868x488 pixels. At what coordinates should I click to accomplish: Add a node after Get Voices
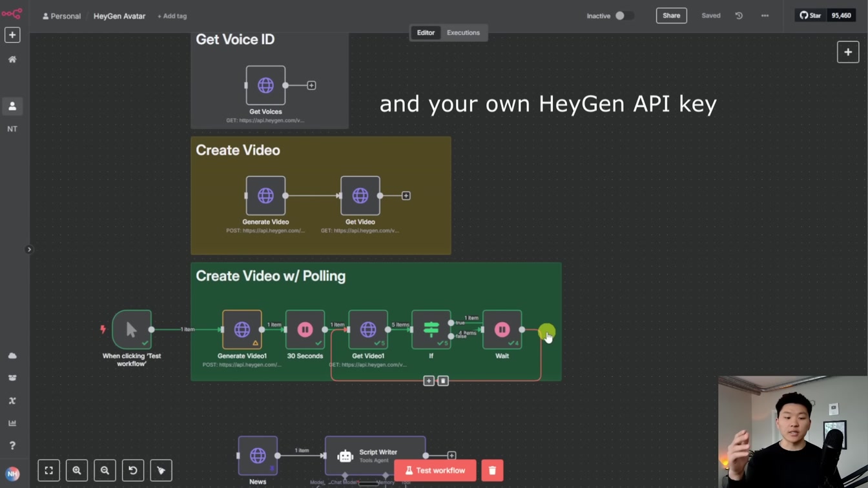pos(311,85)
